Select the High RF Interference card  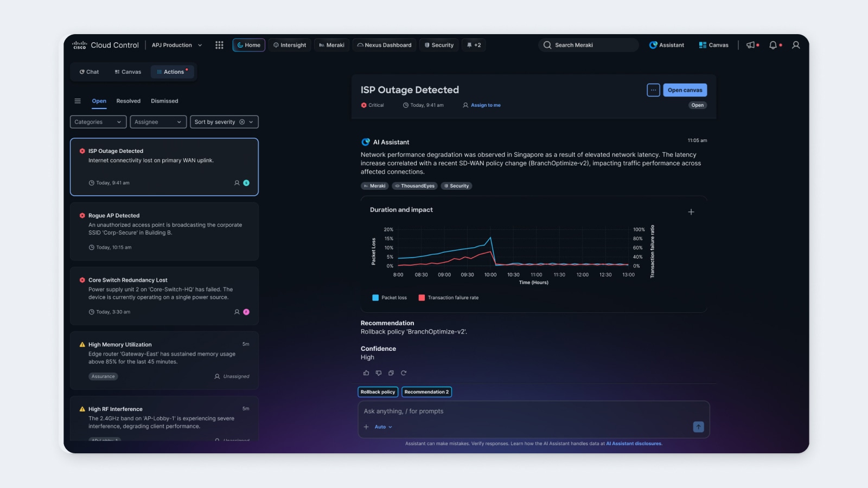pos(164,419)
